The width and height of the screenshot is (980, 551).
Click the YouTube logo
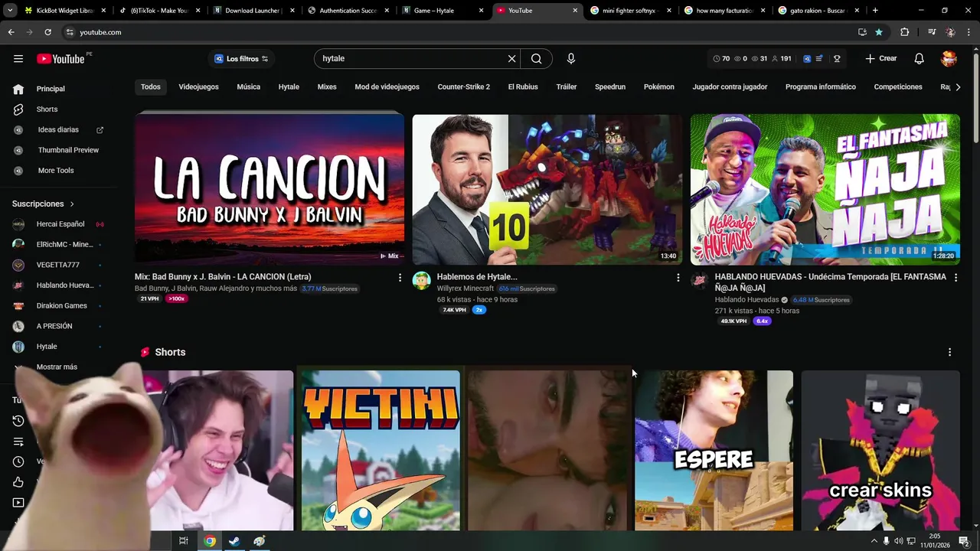coord(60,59)
